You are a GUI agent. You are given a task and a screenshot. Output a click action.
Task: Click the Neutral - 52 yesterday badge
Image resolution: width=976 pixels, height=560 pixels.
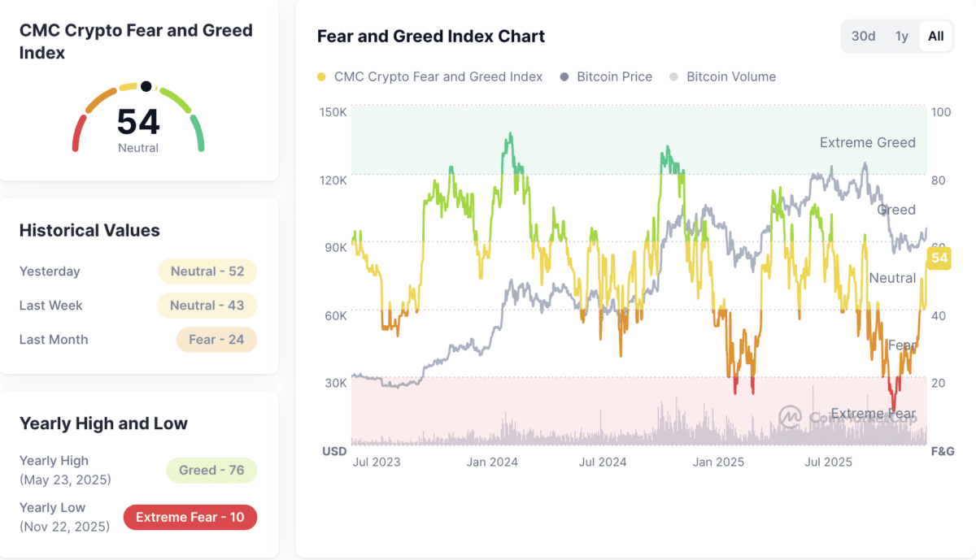[207, 271]
